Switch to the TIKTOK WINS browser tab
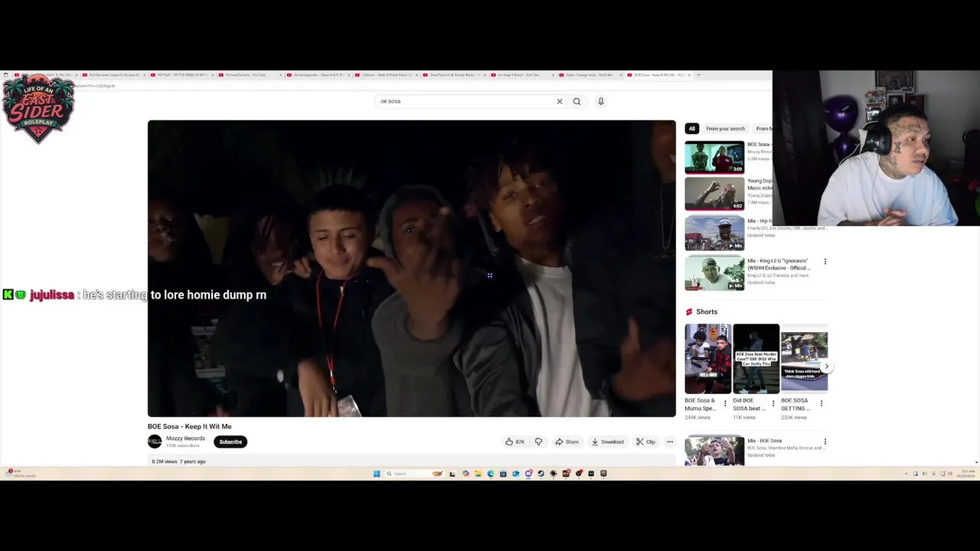The width and height of the screenshot is (980, 551). tap(182, 75)
